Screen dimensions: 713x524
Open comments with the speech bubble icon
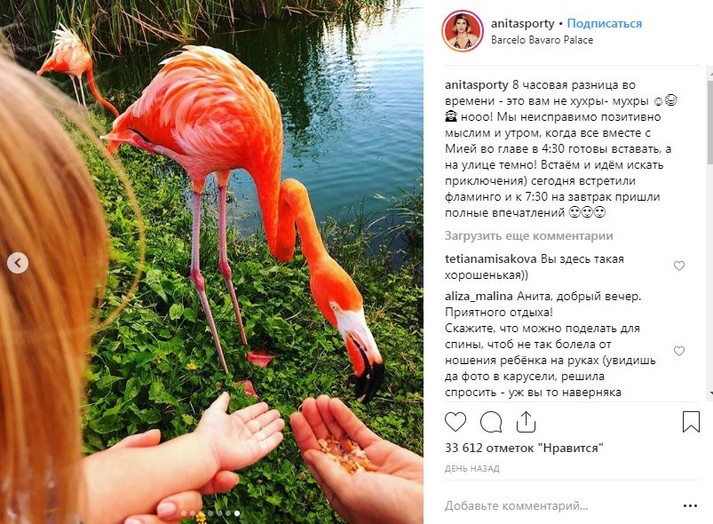(x=491, y=422)
